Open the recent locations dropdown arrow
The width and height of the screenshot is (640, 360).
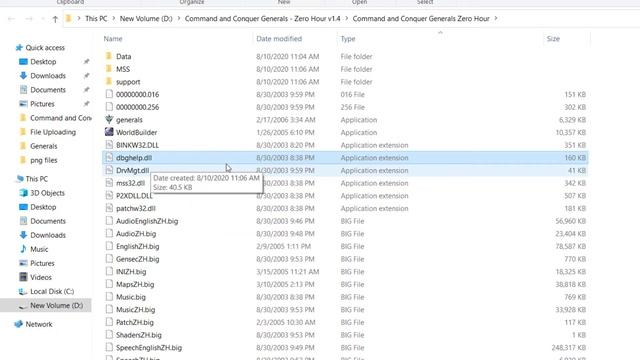coord(42,19)
